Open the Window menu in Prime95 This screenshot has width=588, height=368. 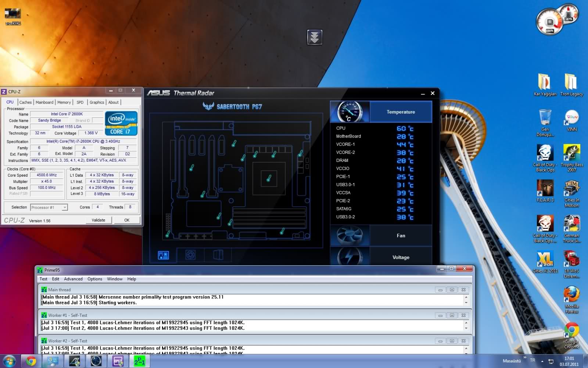tap(115, 279)
